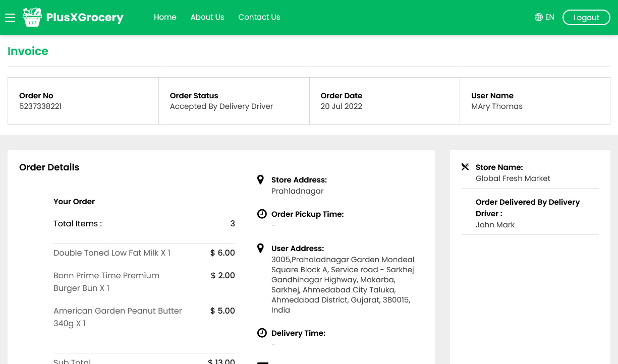Click the PlusXGrocery brand name
The image size is (618, 364).
85,18
